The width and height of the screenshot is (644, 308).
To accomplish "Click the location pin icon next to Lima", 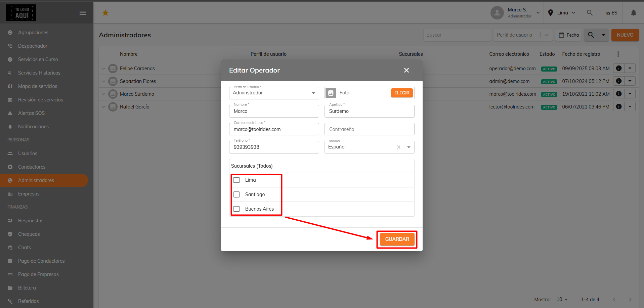I will point(551,13).
